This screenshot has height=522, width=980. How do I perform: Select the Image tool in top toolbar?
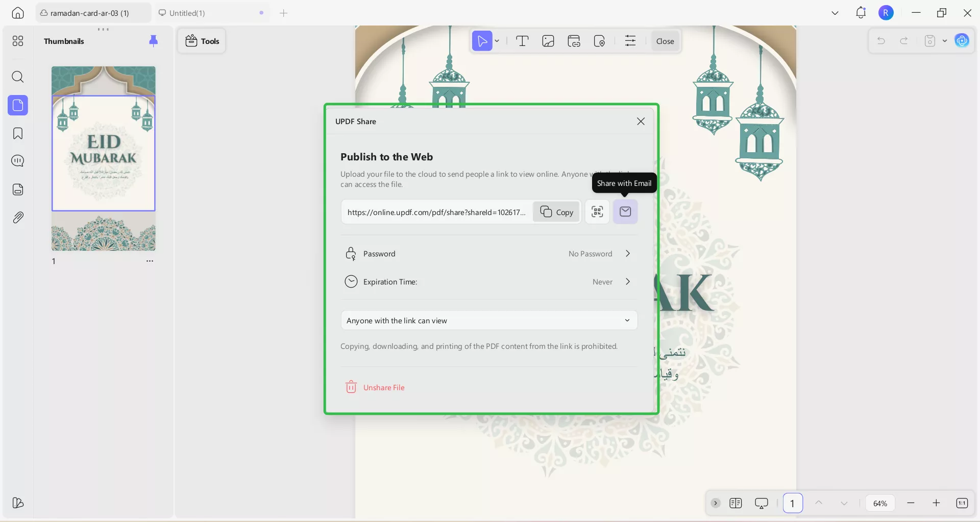tap(548, 41)
